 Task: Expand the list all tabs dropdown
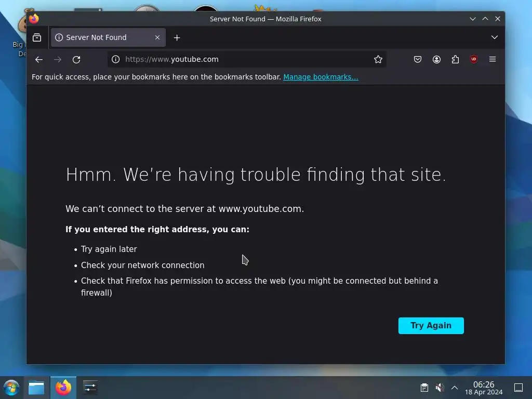(495, 37)
